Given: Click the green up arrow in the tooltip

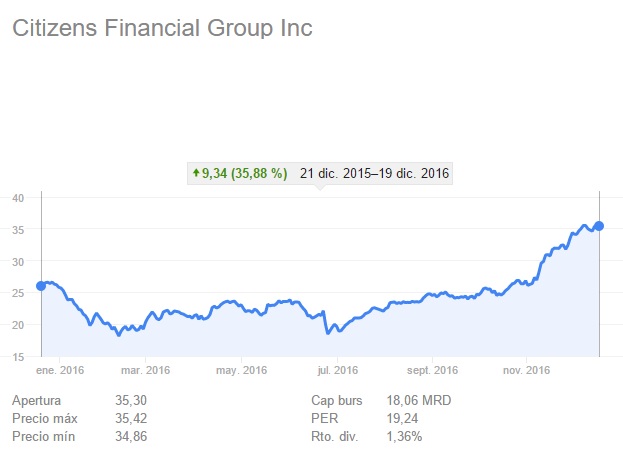Looking at the screenshot, I should tap(196, 173).
